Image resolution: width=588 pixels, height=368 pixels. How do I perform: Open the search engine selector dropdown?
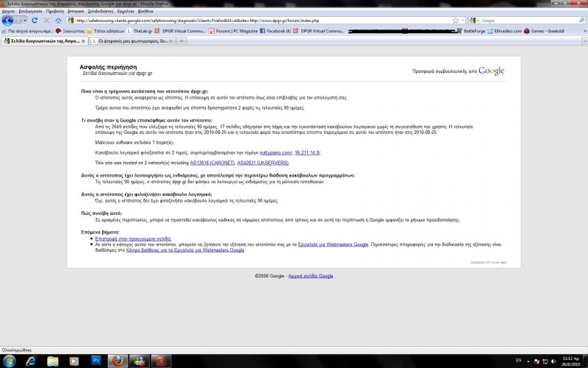click(474, 21)
